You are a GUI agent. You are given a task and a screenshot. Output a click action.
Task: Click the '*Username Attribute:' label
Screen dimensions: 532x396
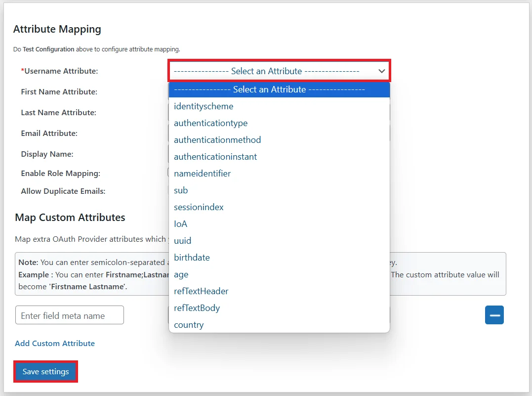pyautogui.click(x=59, y=71)
